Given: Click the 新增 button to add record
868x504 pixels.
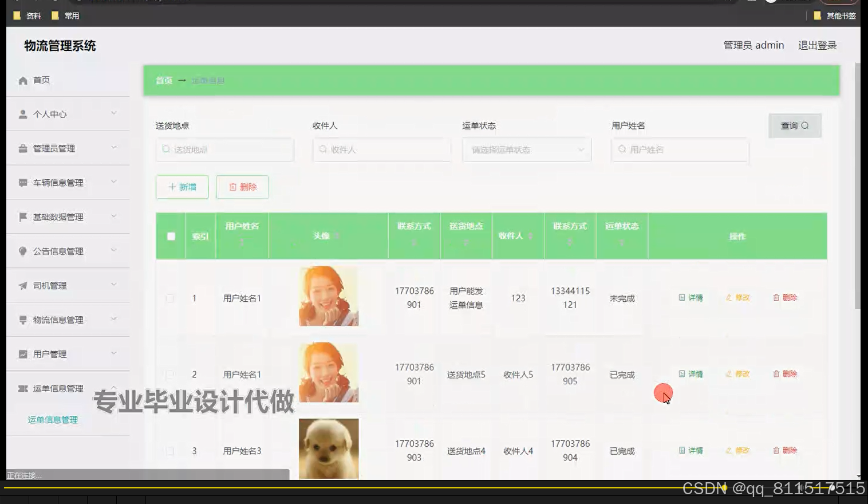Looking at the screenshot, I should pos(182,187).
